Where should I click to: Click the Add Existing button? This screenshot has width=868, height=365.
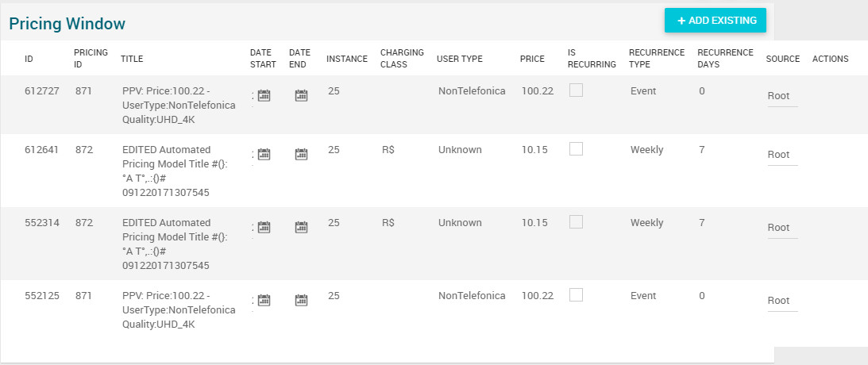coord(716,21)
